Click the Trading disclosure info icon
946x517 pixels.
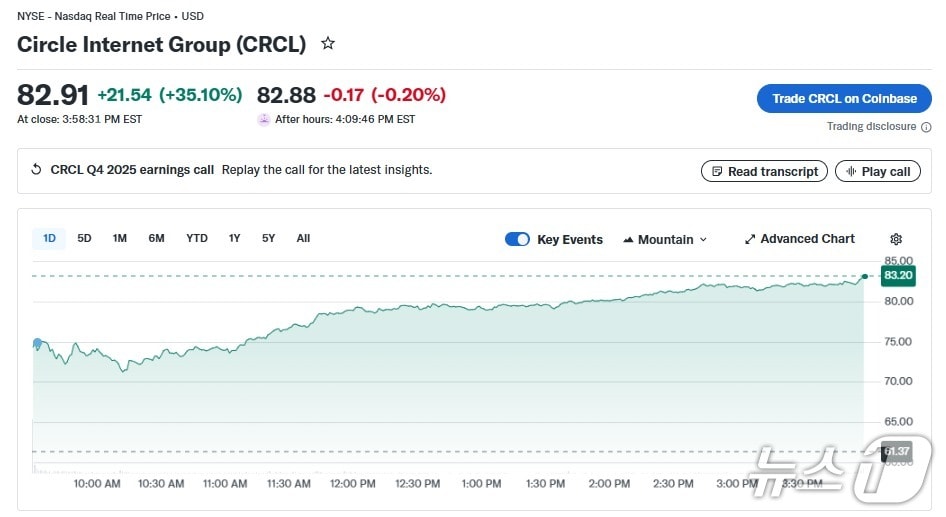pyautogui.click(x=926, y=127)
